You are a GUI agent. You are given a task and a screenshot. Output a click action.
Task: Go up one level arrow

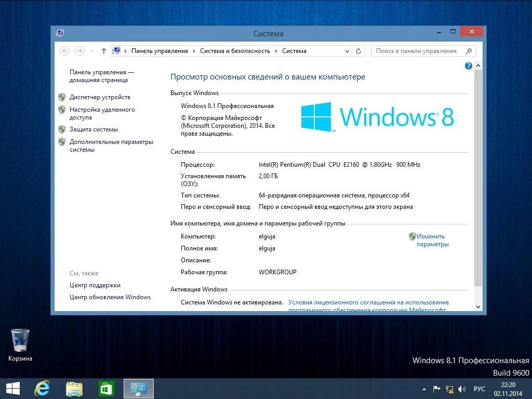pos(104,51)
